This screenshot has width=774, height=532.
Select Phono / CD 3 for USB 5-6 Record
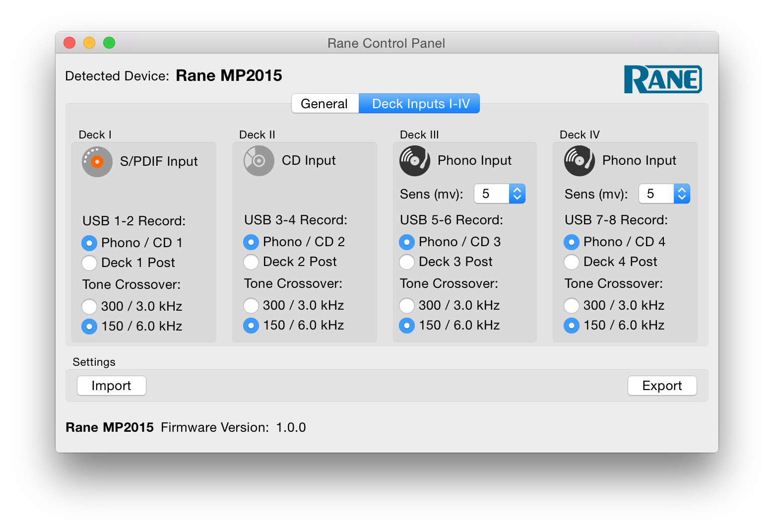(x=407, y=242)
